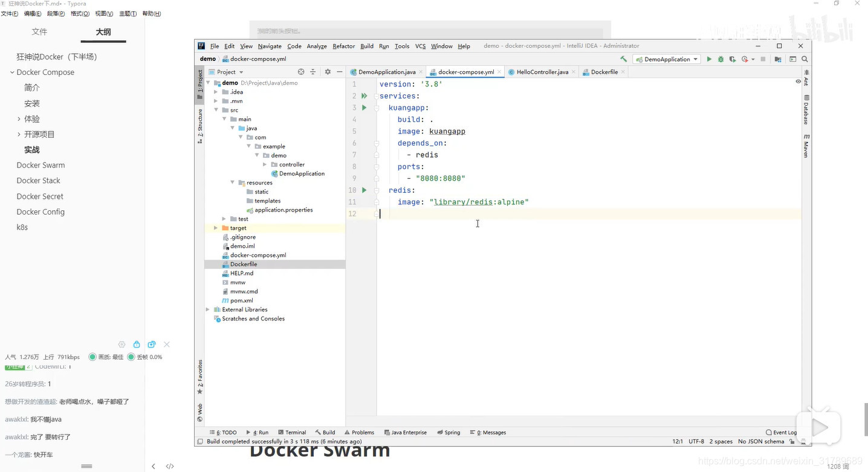Open the Database tool window strip
Viewport: 868px width, 472px height.
pos(806,110)
